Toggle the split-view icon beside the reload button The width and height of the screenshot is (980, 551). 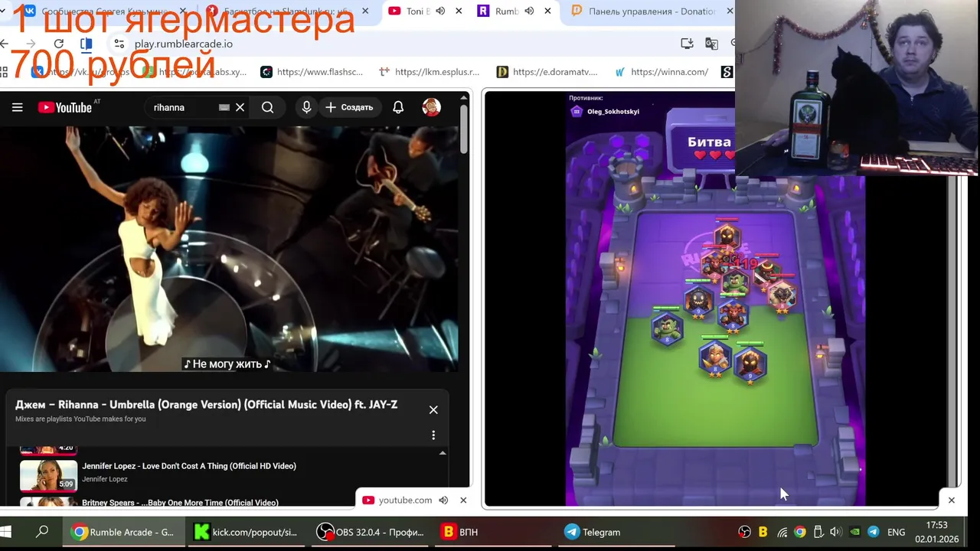coord(86,44)
